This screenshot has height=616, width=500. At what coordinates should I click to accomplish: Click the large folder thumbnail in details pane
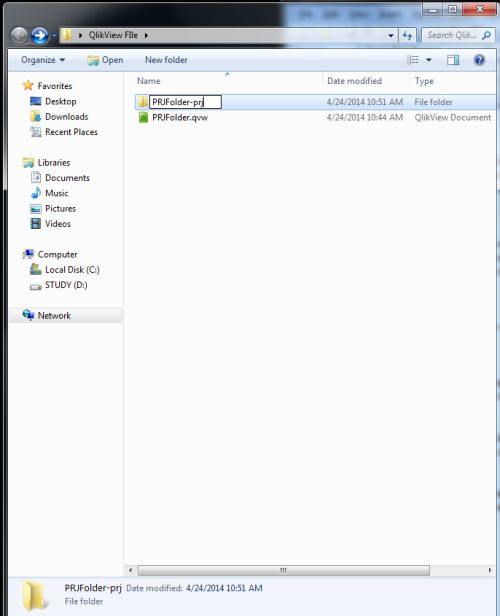pyautogui.click(x=35, y=596)
